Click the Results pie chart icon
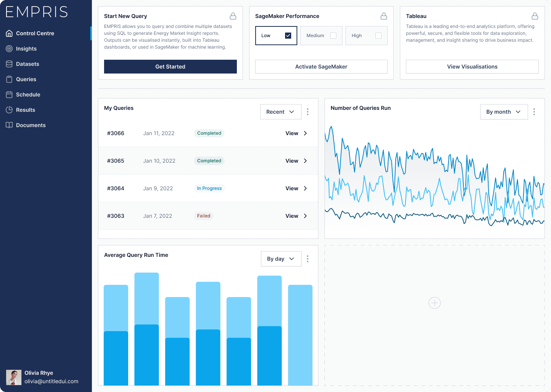The width and height of the screenshot is (551, 392). pos(9,110)
